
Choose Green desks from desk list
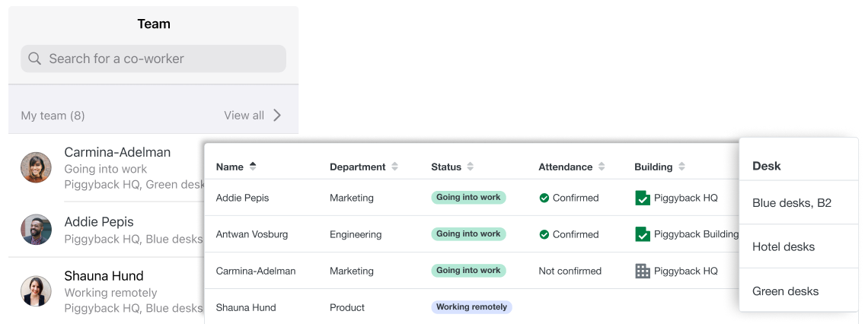(x=785, y=291)
